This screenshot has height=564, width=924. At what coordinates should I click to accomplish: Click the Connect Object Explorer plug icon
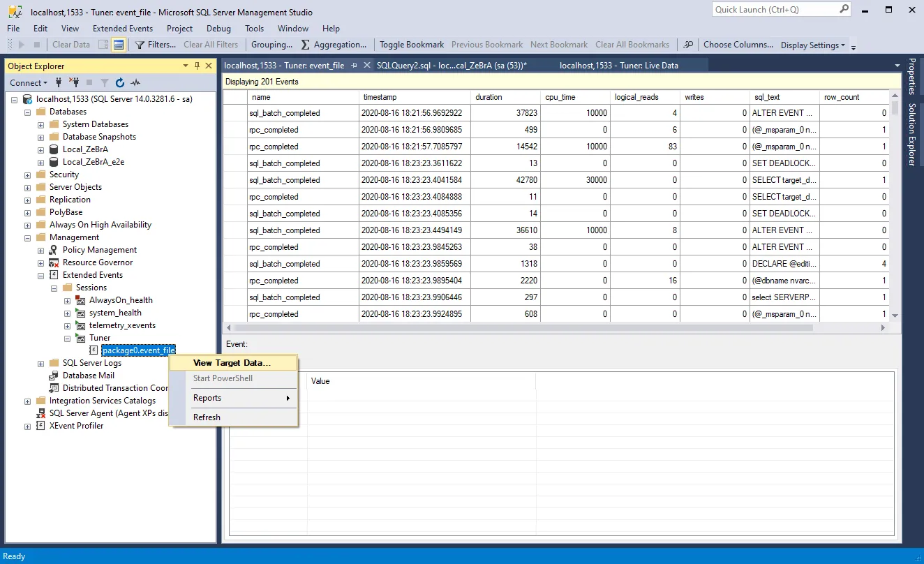(x=59, y=82)
